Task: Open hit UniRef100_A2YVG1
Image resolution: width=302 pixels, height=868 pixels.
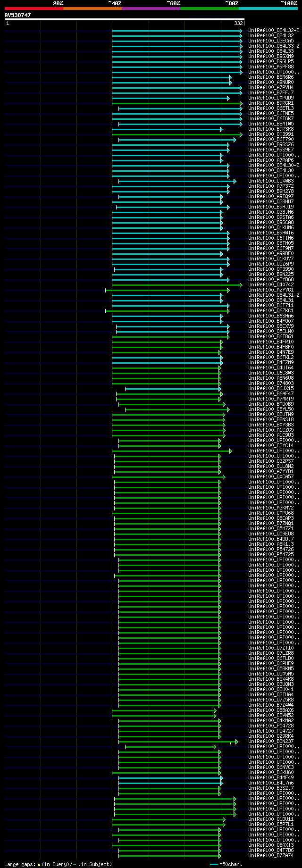Action: [x=271, y=290]
